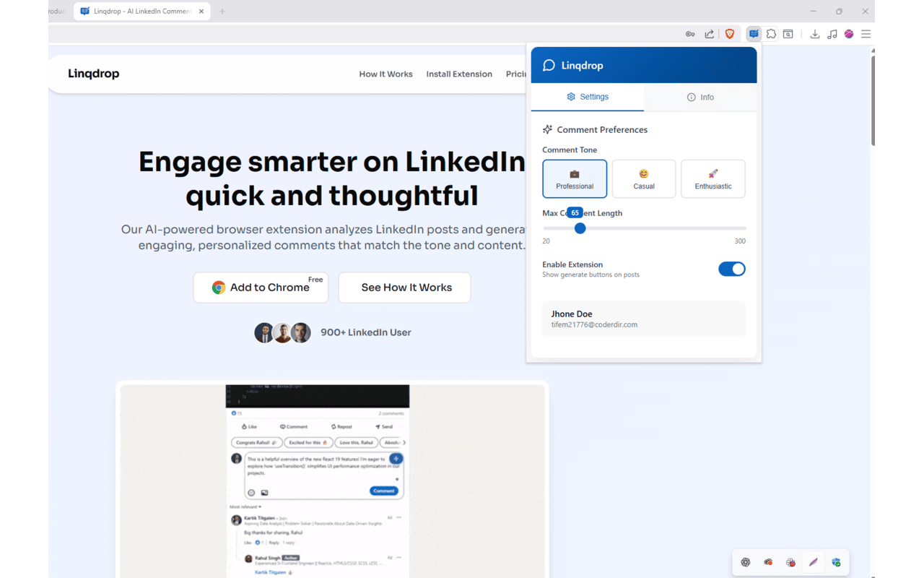Screen dimensions: 924x578
Task: Click the Max Comment Length slider track
Action: (x=645, y=228)
